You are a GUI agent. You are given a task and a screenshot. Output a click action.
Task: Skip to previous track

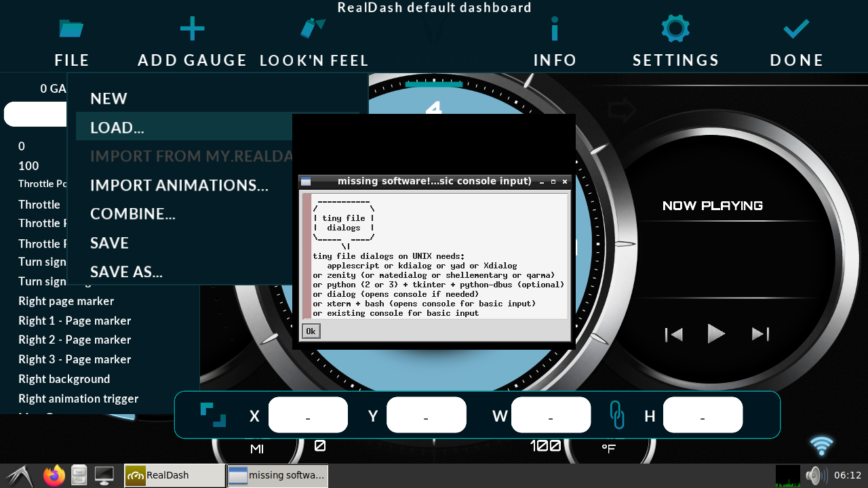[673, 334]
